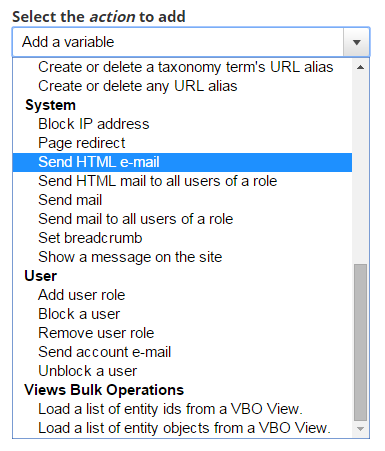Select 'Add user role' option
Viewport: 385px width, 451px height.
(182, 295)
